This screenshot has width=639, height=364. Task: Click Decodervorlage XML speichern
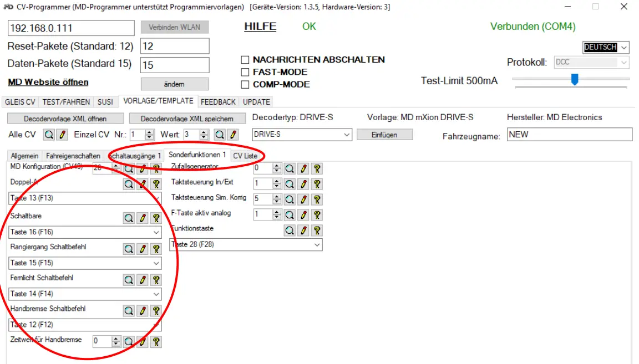click(x=187, y=118)
